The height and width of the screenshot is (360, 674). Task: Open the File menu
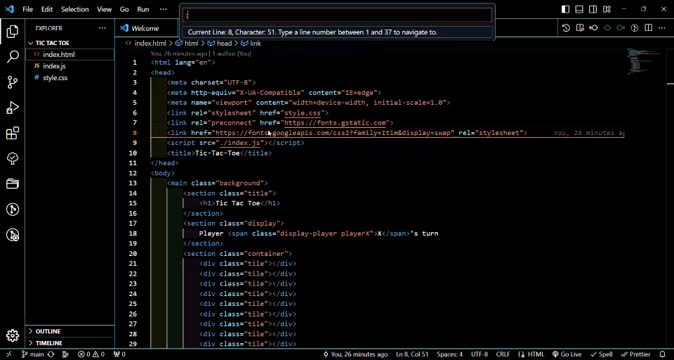pos(28,9)
